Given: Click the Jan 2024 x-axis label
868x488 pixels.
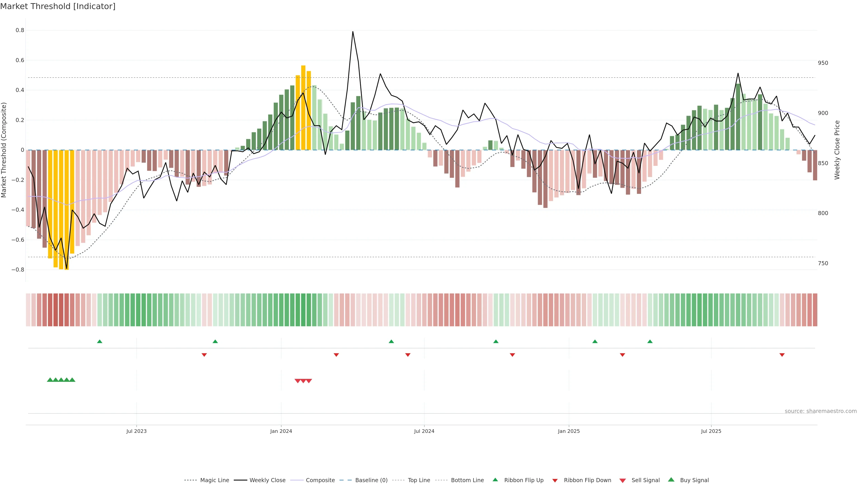Looking at the screenshot, I should (x=281, y=431).
